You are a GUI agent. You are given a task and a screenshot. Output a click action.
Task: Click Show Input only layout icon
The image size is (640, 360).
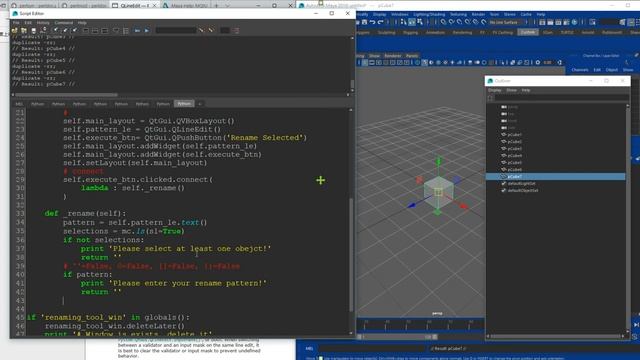[95, 30]
